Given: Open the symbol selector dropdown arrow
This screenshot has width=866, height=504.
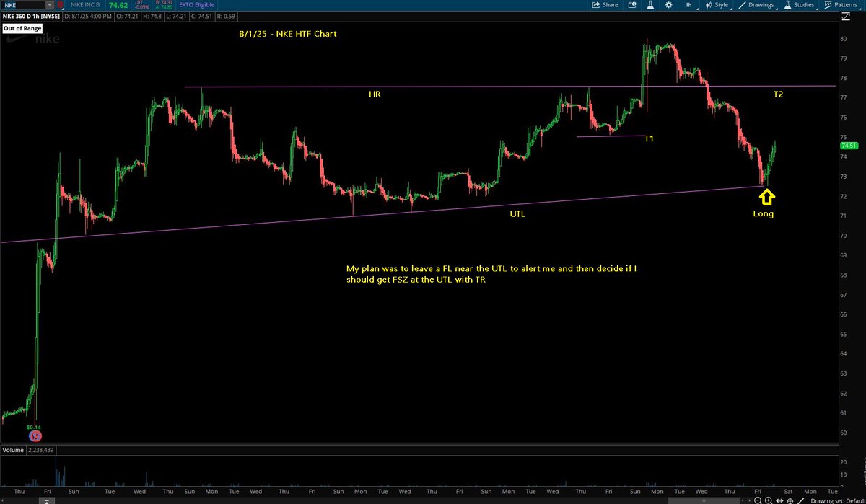Looking at the screenshot, I should [48, 5].
